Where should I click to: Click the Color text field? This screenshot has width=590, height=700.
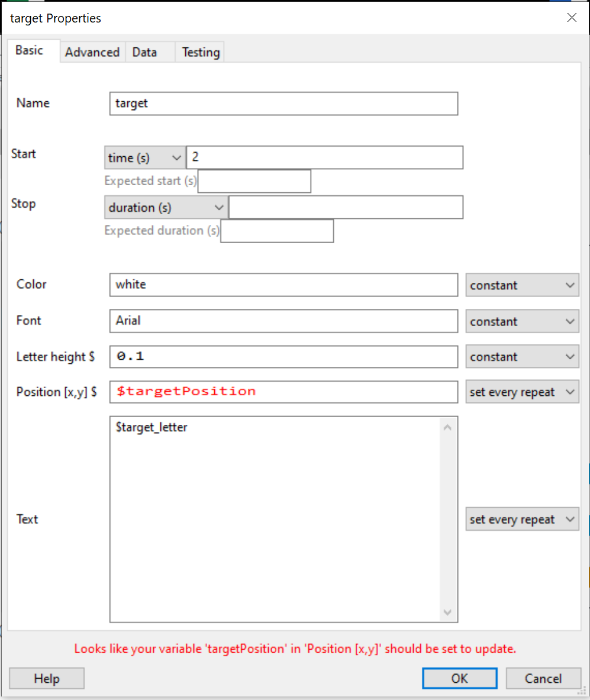tap(283, 285)
